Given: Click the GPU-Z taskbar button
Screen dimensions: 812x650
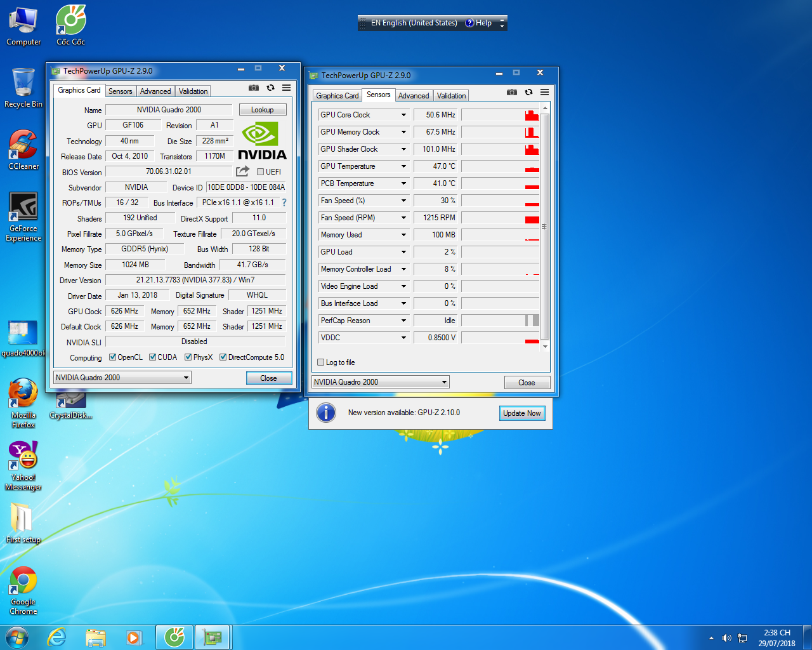Looking at the screenshot, I should [x=213, y=637].
